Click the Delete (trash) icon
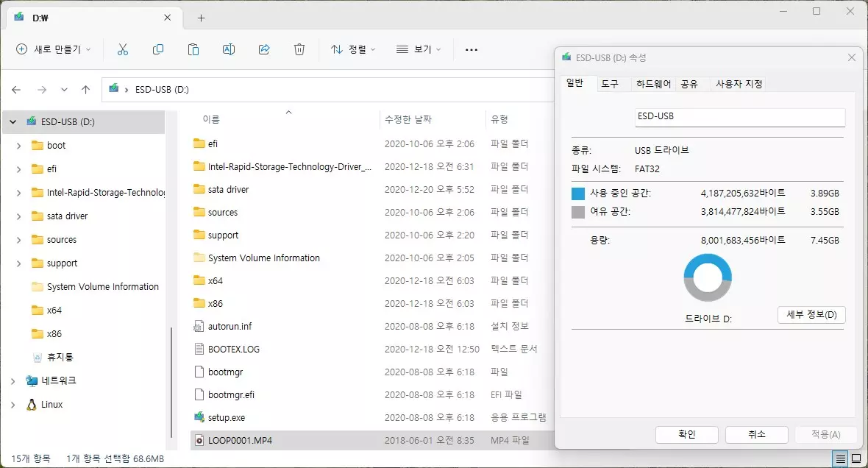Screen dimensions: 868x468 coord(299,49)
